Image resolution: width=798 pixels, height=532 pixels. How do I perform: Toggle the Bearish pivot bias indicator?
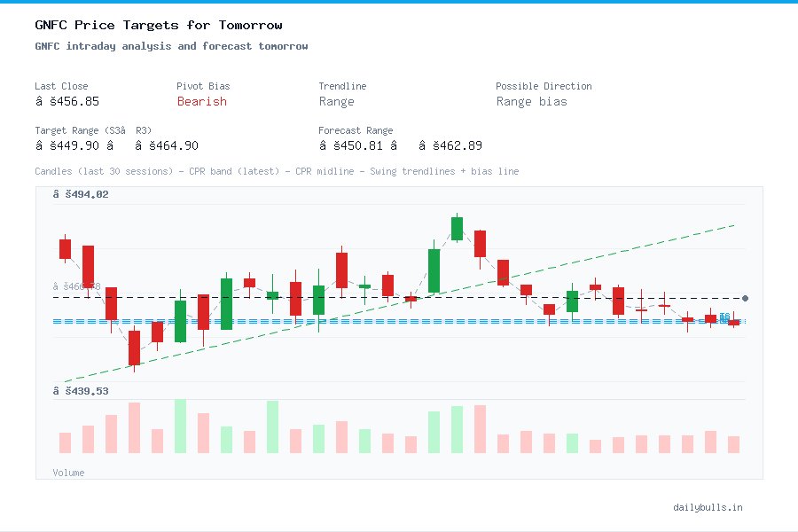coord(201,102)
